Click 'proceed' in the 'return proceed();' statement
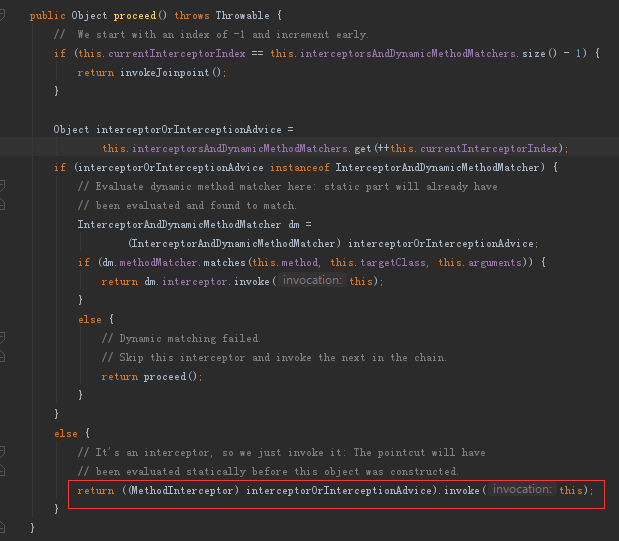The image size is (619, 541). (x=165, y=376)
